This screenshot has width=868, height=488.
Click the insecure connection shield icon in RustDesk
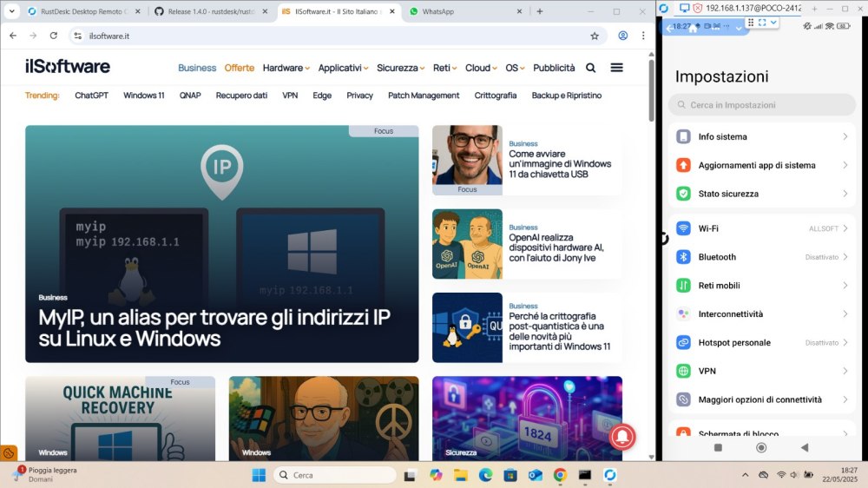[x=697, y=9]
